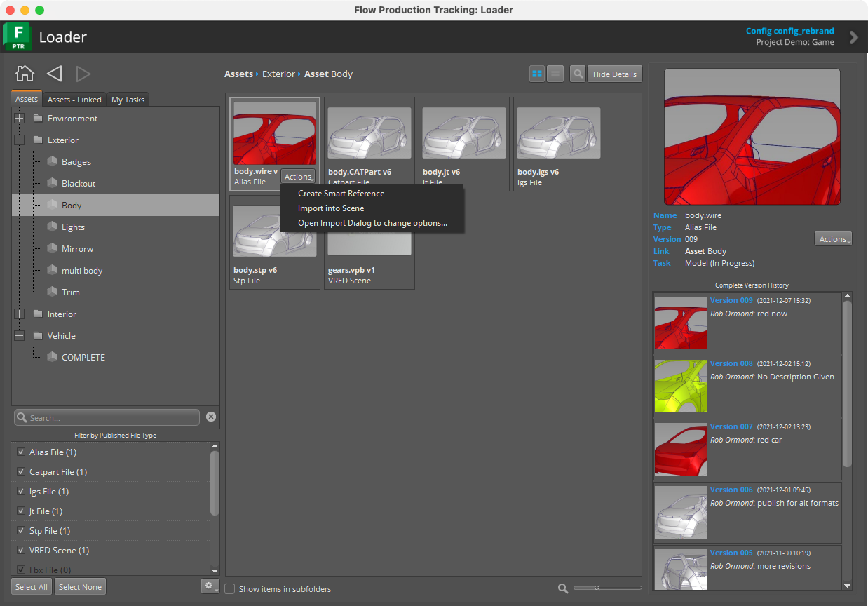Click the Hide Details button

(x=615, y=74)
